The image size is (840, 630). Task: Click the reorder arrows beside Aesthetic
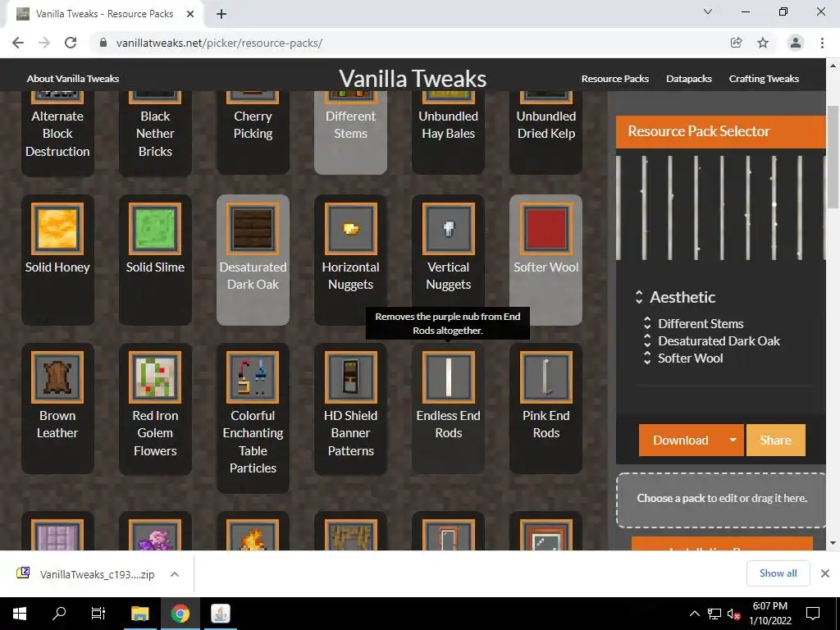(x=638, y=297)
